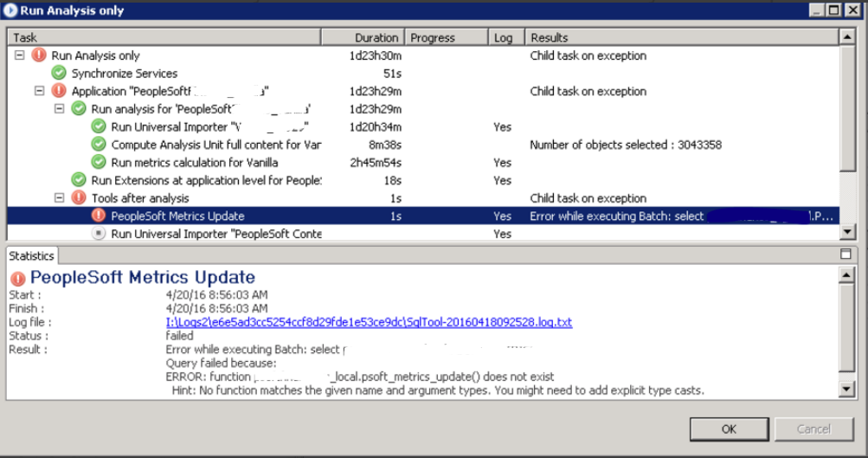Collapse the Run analysis for 'PeopleSoft' node
Screen dimensions: 868x458
point(59,108)
